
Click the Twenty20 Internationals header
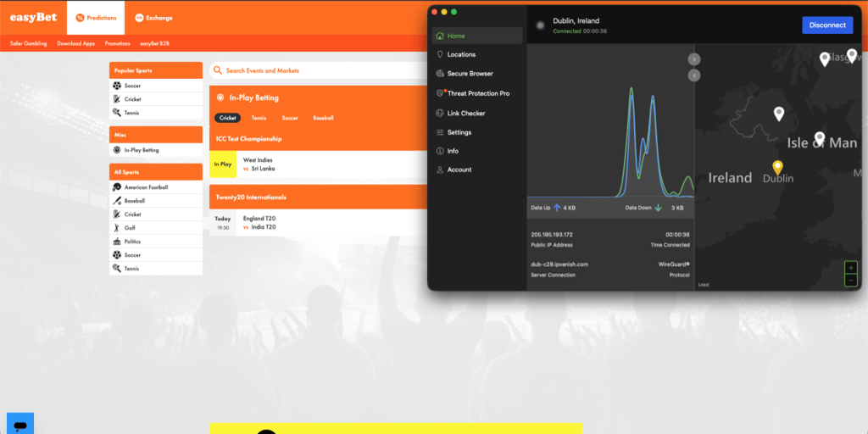[319, 197]
